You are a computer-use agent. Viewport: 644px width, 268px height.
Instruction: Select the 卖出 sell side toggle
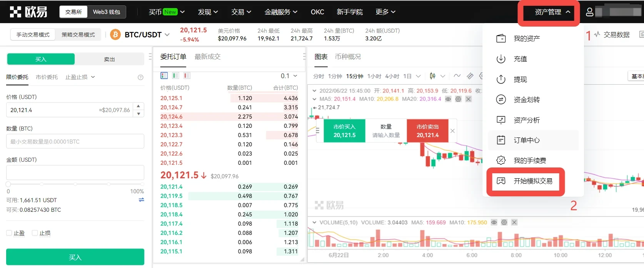click(109, 59)
